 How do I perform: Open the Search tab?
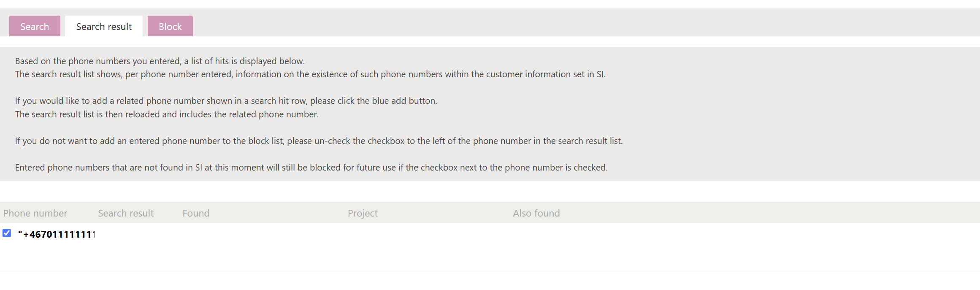[35, 27]
